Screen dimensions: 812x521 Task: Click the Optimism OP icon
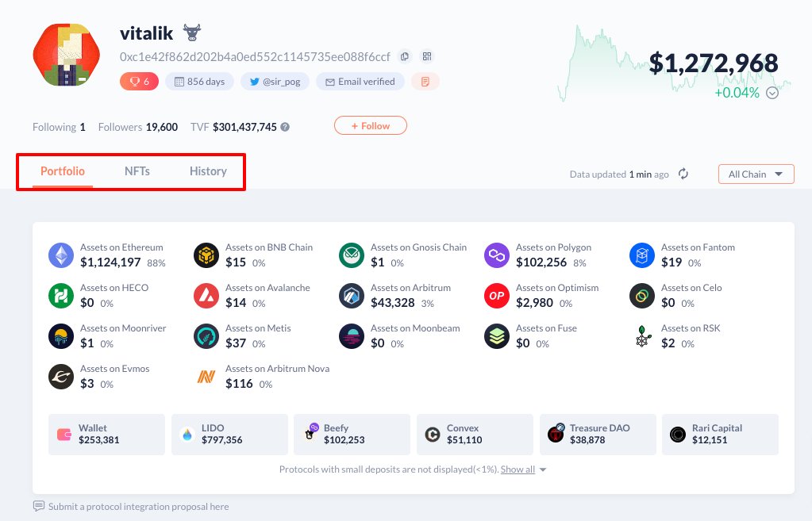(497, 296)
